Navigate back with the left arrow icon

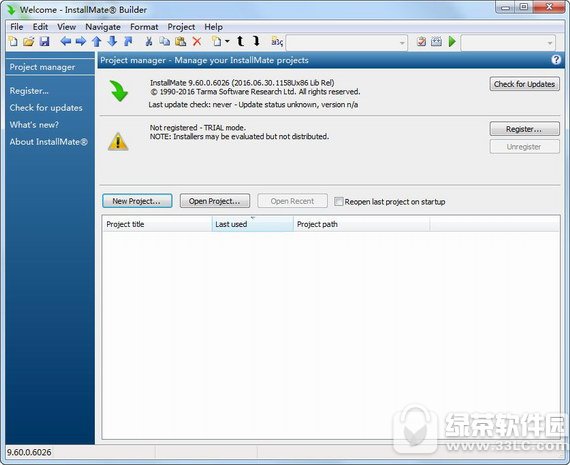(65, 41)
